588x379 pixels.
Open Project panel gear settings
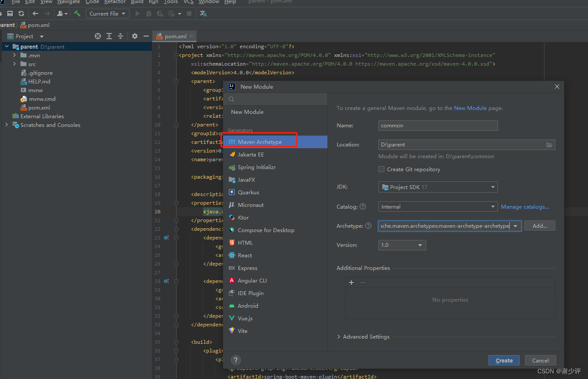click(135, 36)
